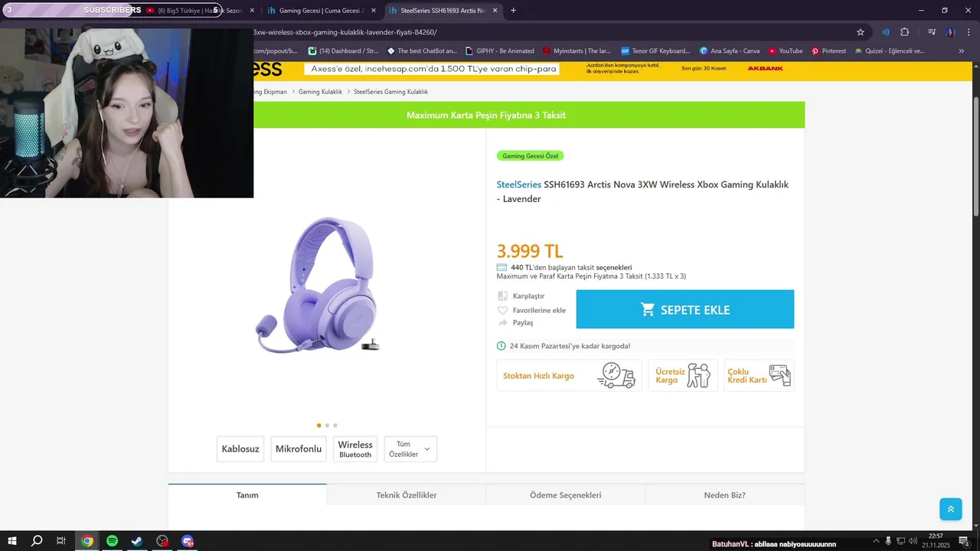Open the notification center icon

pyautogui.click(x=964, y=541)
